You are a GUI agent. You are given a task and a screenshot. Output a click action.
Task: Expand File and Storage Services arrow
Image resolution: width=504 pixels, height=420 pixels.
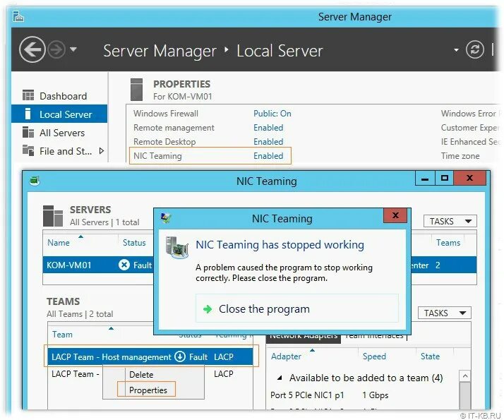(x=102, y=151)
